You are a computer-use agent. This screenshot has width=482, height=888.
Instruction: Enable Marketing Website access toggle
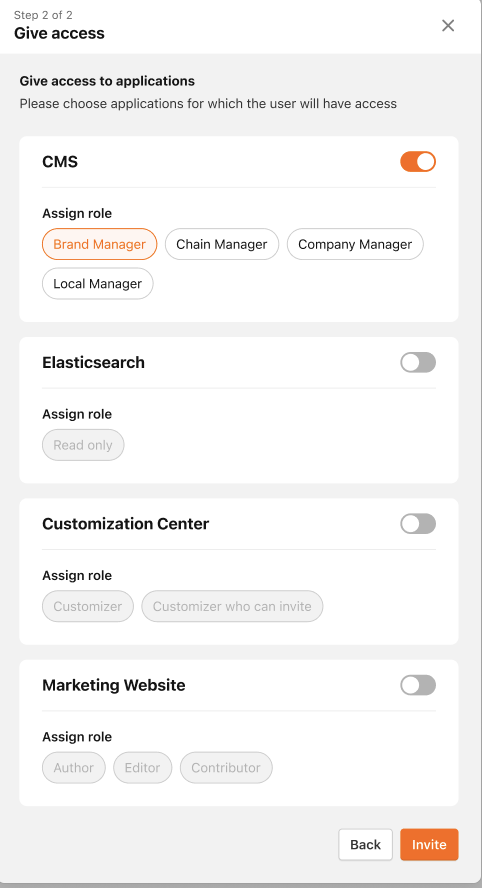pos(418,685)
